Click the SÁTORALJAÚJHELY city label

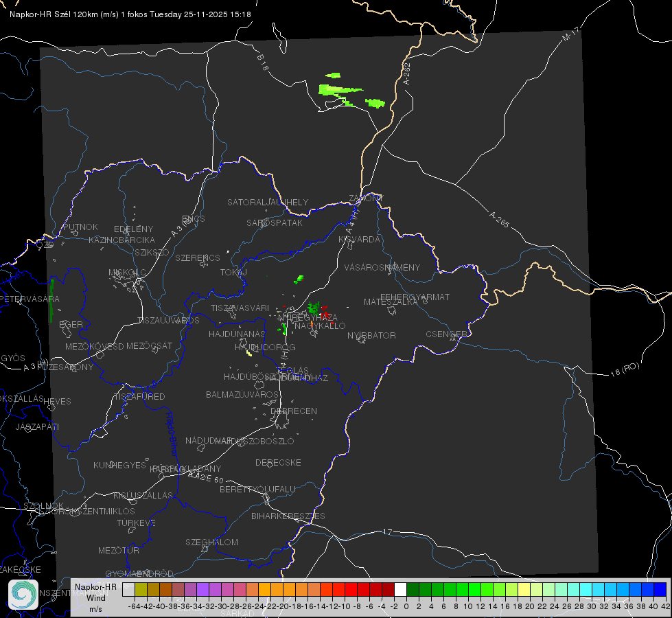tap(268, 202)
